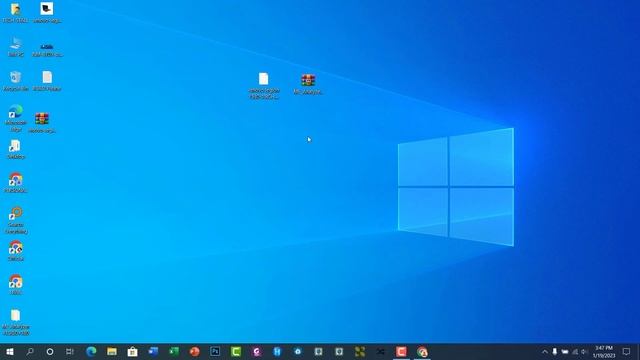Viewport: 640px width, 360px height.
Task: Check battery status in system tray
Action: coord(565,351)
